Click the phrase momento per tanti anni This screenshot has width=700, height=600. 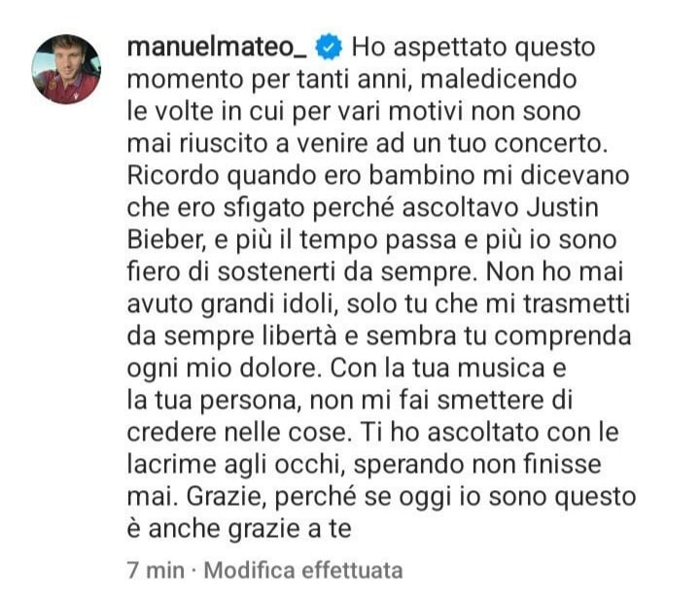269,80
